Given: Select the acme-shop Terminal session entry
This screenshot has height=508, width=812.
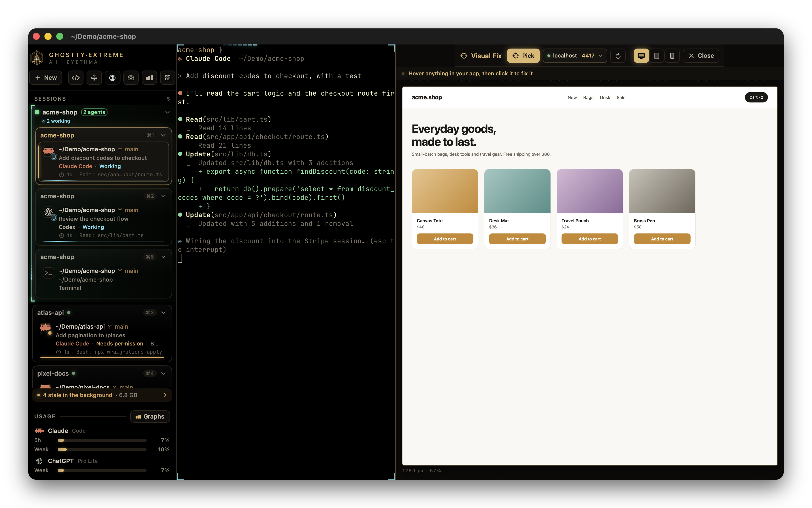Looking at the screenshot, I should [104, 279].
